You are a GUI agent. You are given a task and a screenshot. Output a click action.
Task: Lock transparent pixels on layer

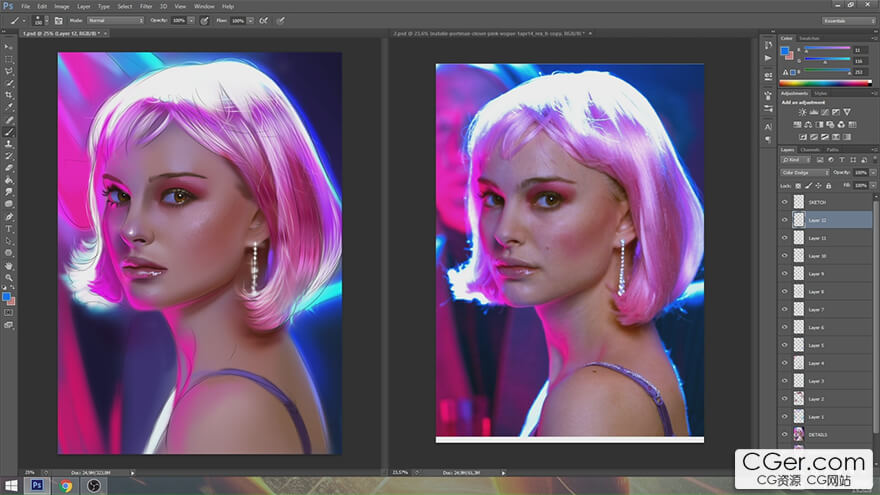click(x=798, y=186)
